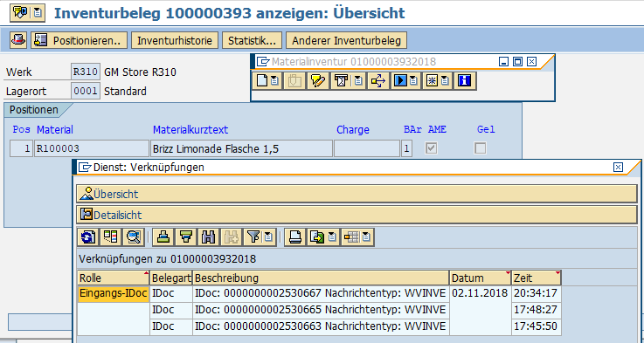Click the Dienst: Verknüpfungen dialog title icon

(85, 167)
